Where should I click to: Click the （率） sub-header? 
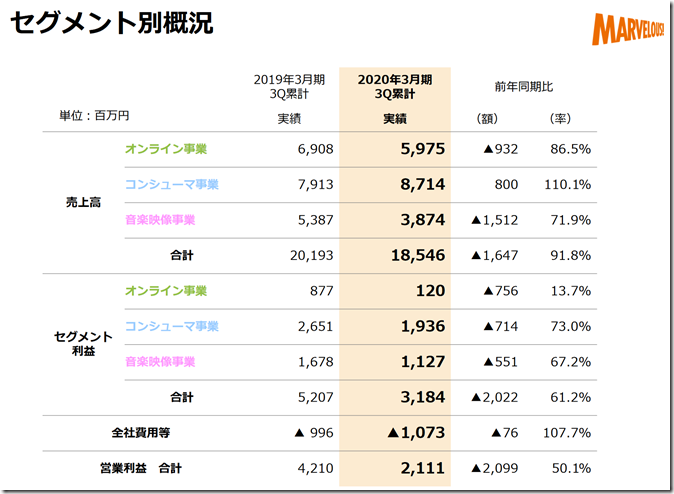561,118
